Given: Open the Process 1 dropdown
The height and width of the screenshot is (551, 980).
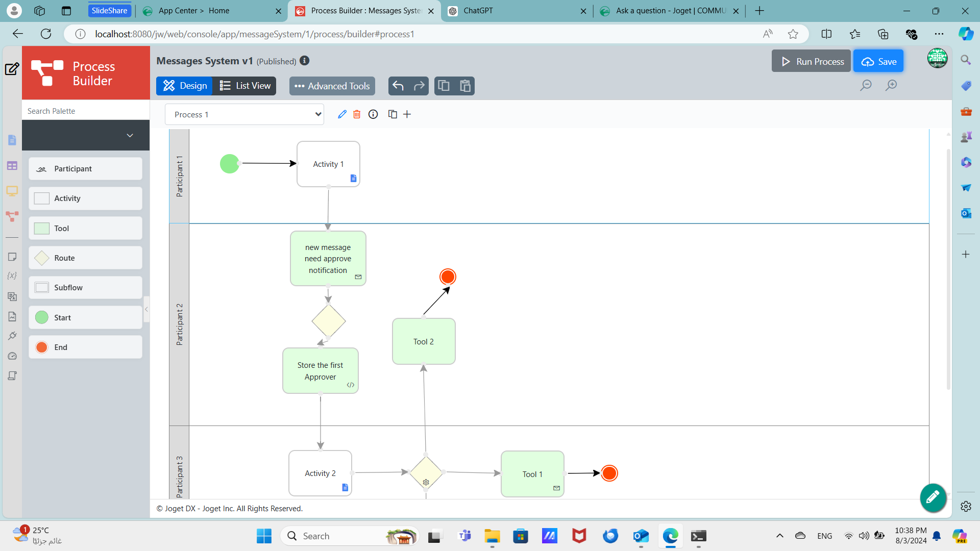Looking at the screenshot, I should (244, 114).
